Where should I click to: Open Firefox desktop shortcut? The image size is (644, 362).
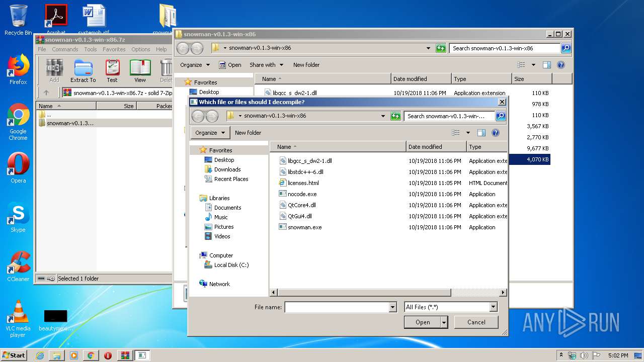pyautogui.click(x=18, y=69)
